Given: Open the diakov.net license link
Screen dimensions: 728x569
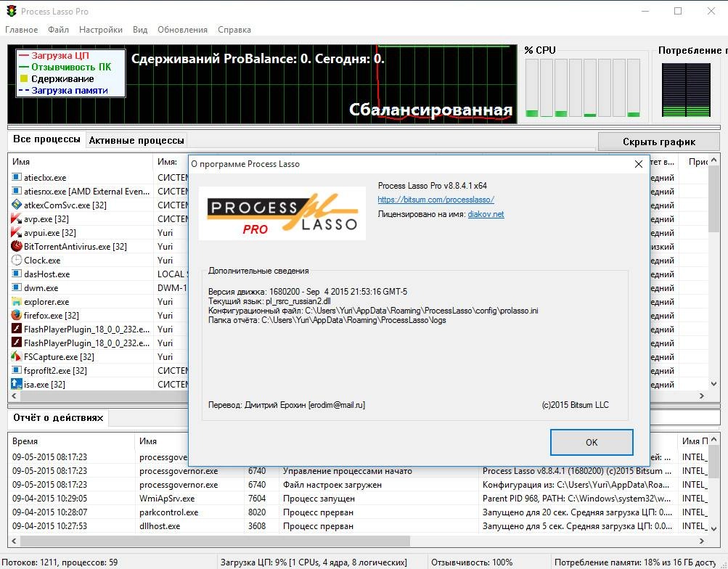Looking at the screenshot, I should coord(486,214).
